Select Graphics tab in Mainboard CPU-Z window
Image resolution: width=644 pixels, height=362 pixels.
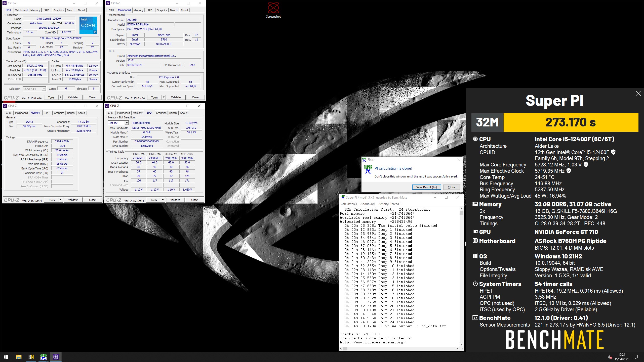pyautogui.click(x=162, y=10)
